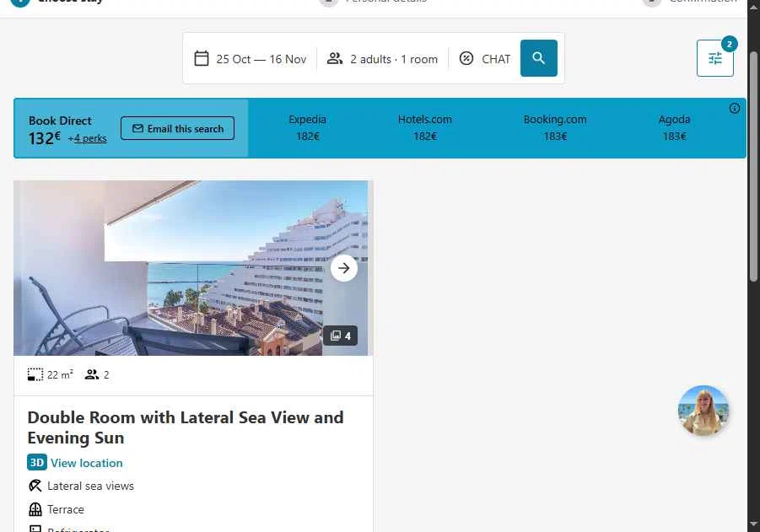
Task: Open the chat assistant avatar
Action: (x=703, y=411)
